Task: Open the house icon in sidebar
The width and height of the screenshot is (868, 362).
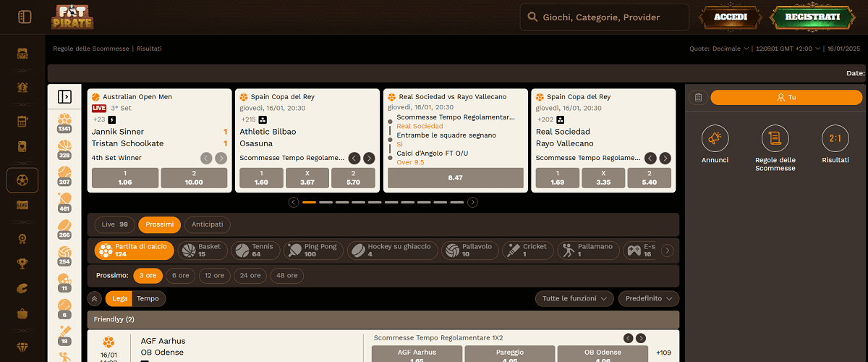Action: [x=22, y=88]
